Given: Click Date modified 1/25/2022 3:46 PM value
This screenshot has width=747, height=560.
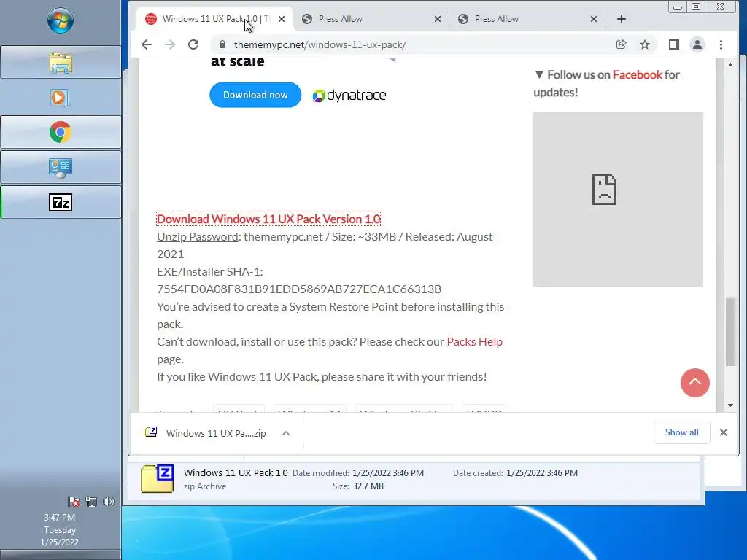Looking at the screenshot, I should [x=388, y=472].
